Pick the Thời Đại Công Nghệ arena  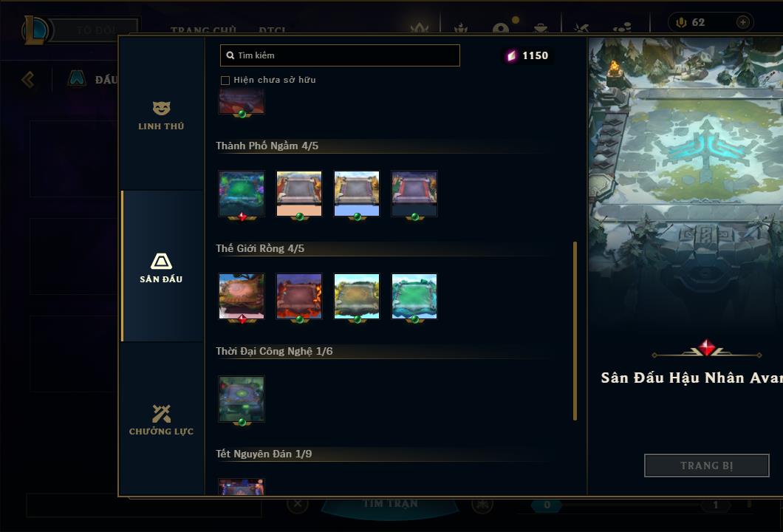pyautogui.click(x=242, y=399)
